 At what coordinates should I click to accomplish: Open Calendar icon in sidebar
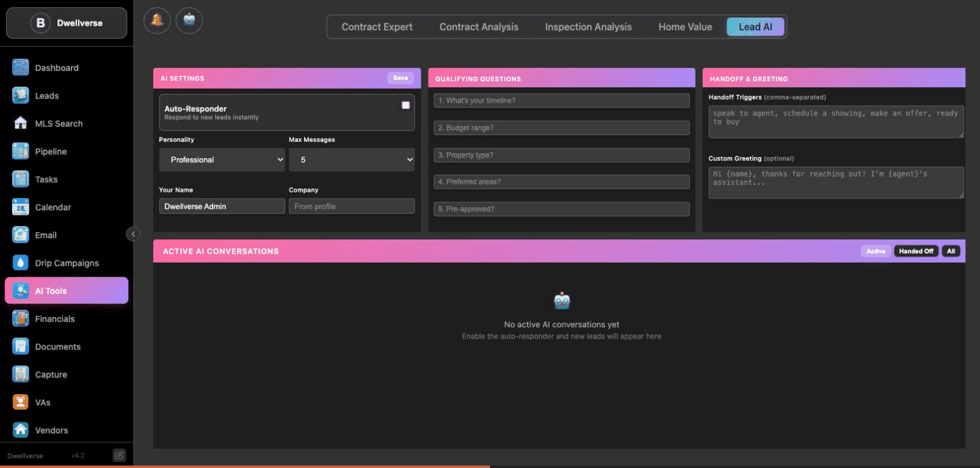point(21,207)
